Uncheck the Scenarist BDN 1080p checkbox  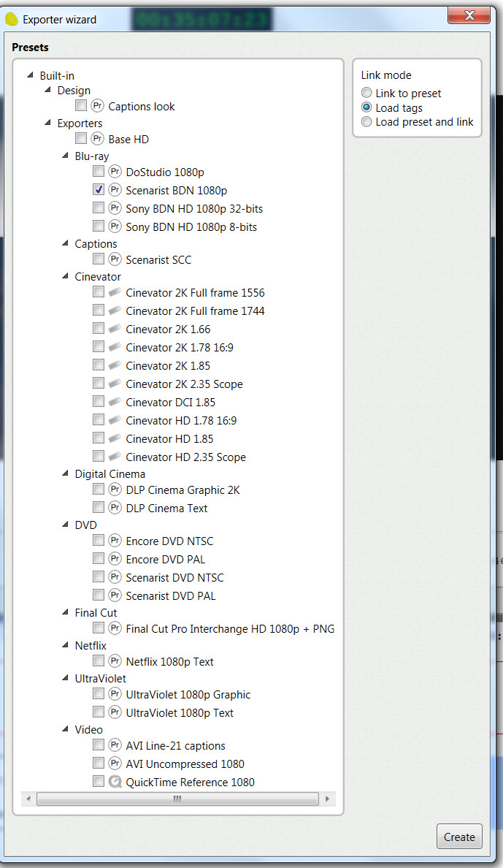[x=99, y=190]
